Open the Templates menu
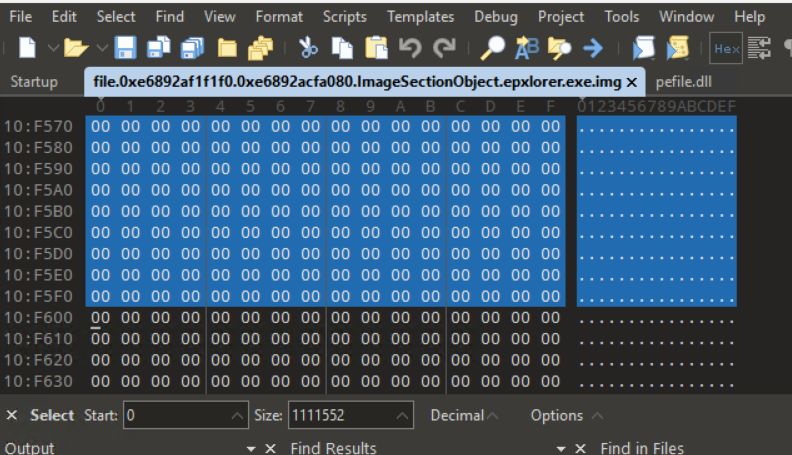The width and height of the screenshot is (792, 455). pos(420,17)
